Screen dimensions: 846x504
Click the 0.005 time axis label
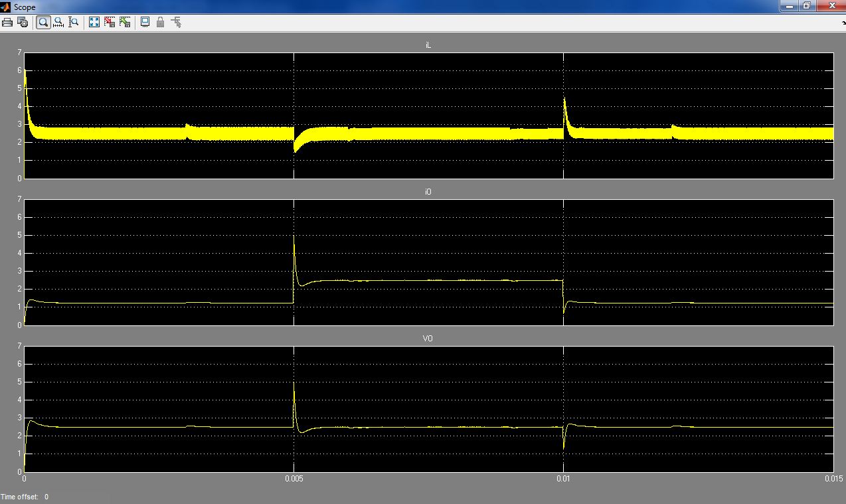(294, 478)
